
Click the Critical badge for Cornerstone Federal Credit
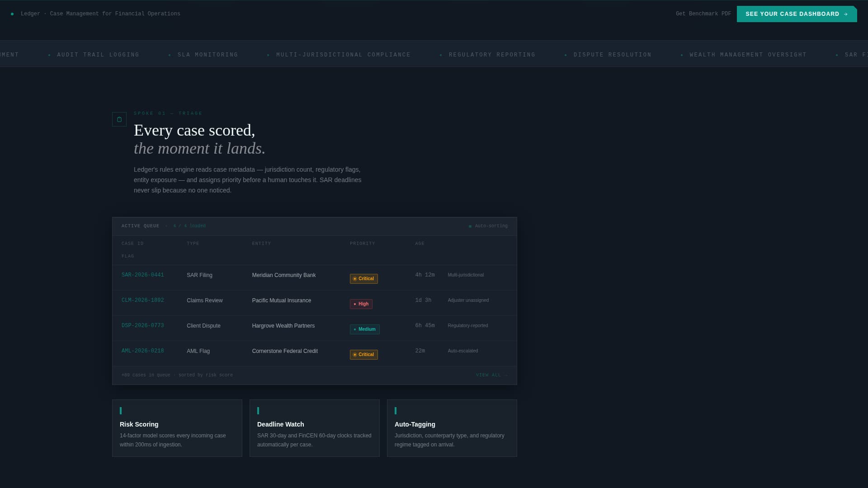364,355
